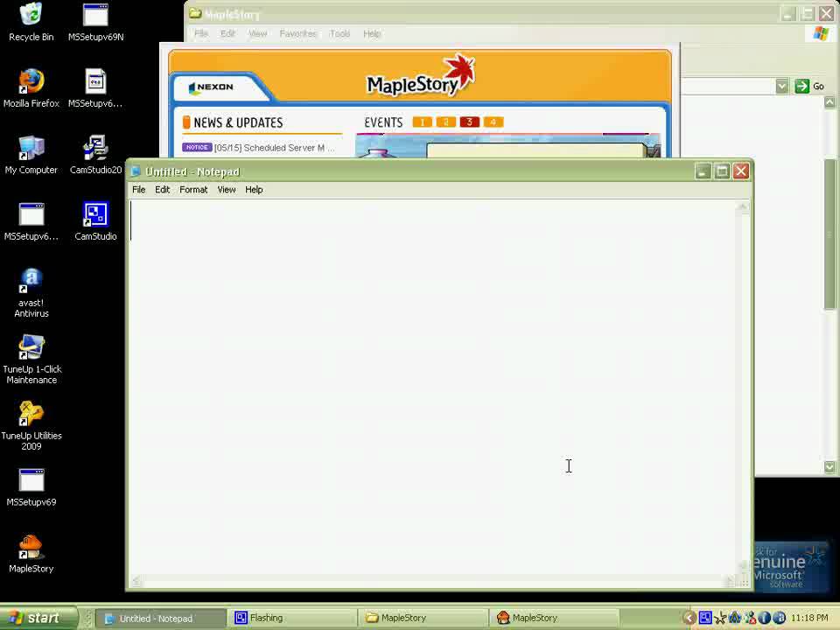Open the Recycle Bin desktop icon

click(31, 21)
